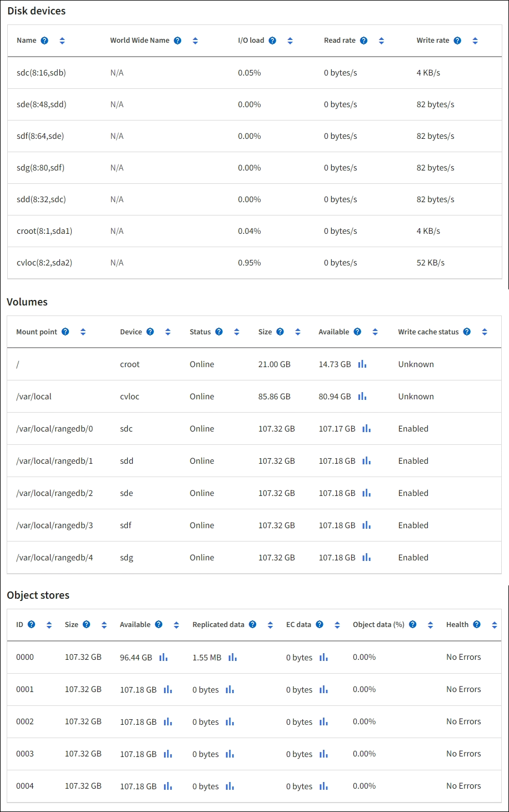Sort volumes by Mount point arrows
The image size is (509, 812).
click(x=83, y=332)
